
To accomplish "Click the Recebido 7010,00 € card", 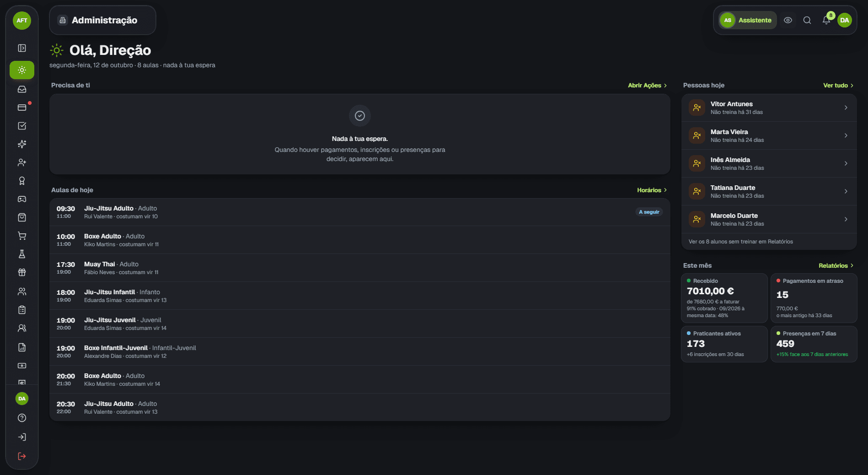I will (724, 298).
